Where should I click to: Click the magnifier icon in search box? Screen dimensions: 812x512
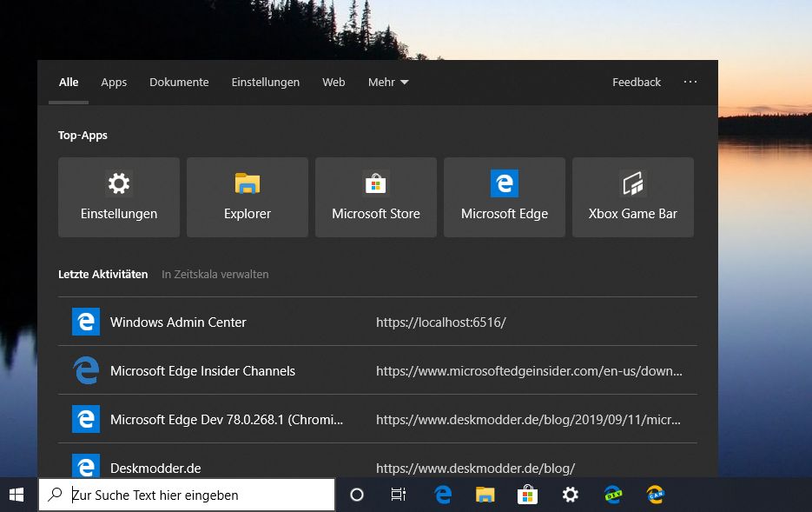pyautogui.click(x=55, y=495)
